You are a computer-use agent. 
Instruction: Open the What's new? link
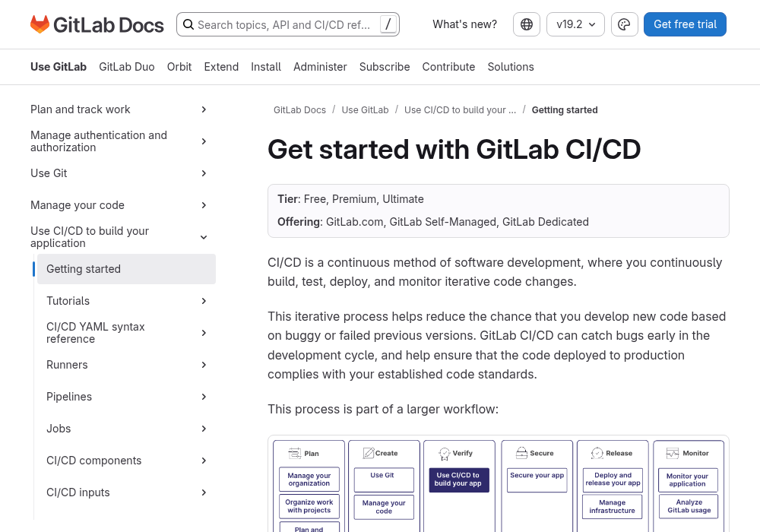tap(465, 24)
